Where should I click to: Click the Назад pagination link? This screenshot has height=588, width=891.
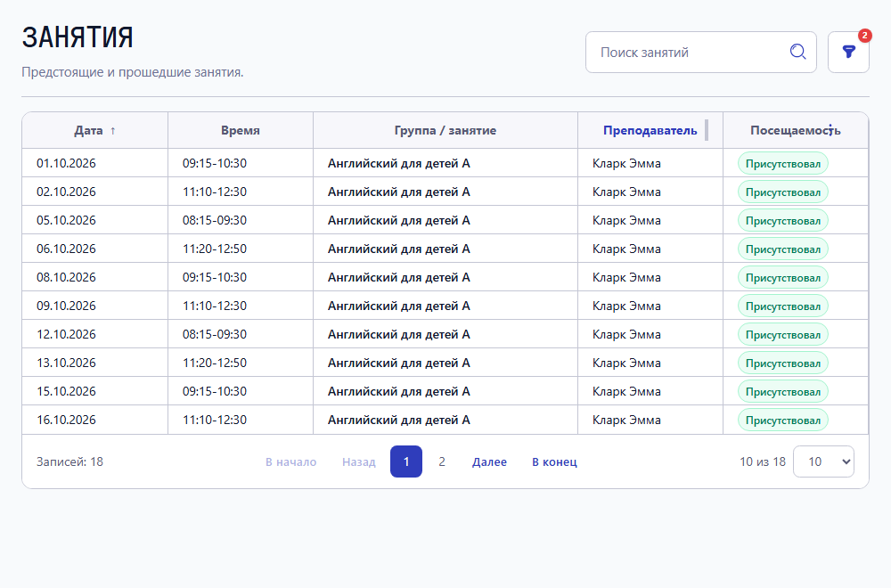point(358,461)
